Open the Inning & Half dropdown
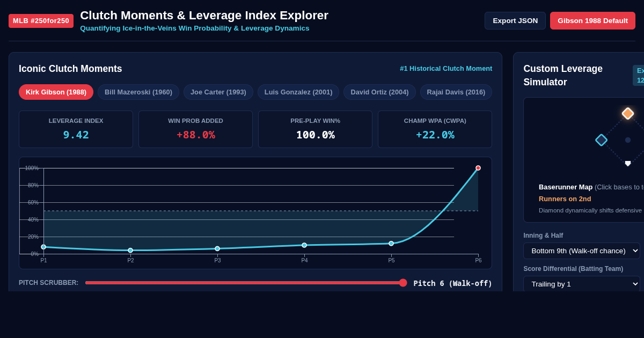 tap(582, 251)
